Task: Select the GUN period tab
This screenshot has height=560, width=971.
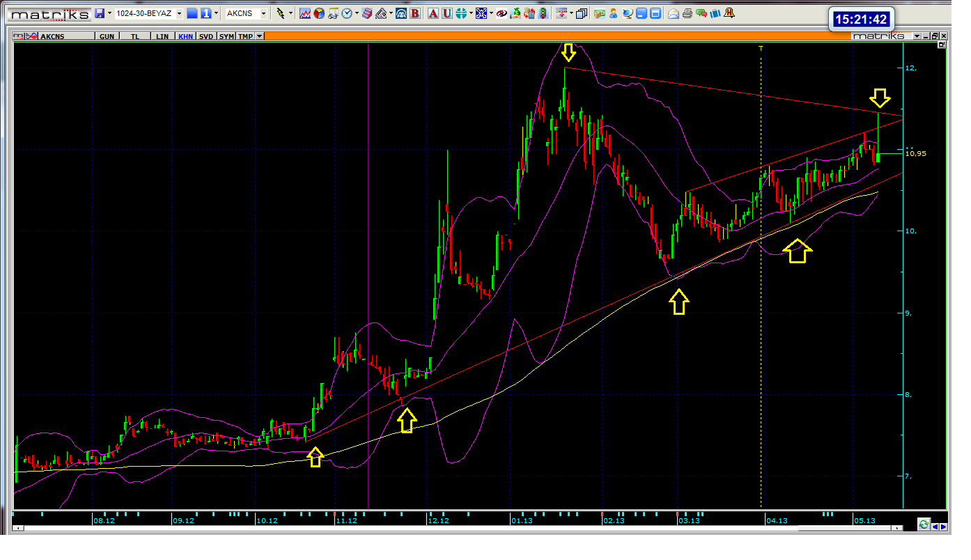Action: 107,36
